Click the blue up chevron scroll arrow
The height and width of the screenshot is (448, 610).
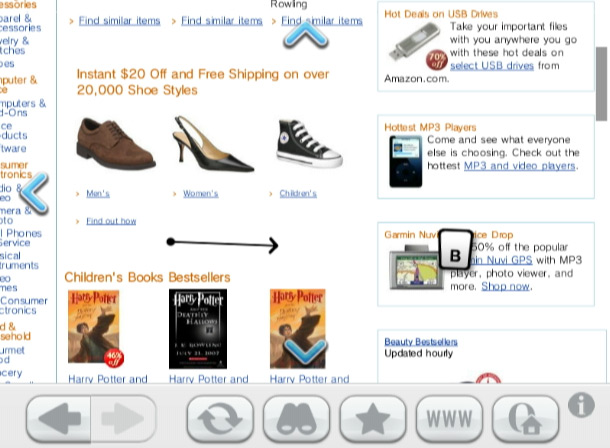pos(306,35)
